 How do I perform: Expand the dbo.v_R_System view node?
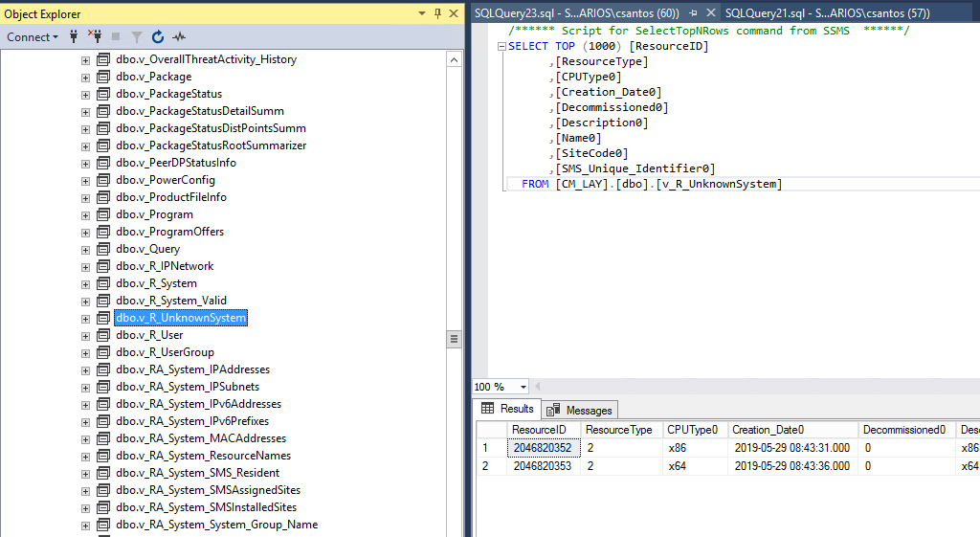(85, 283)
